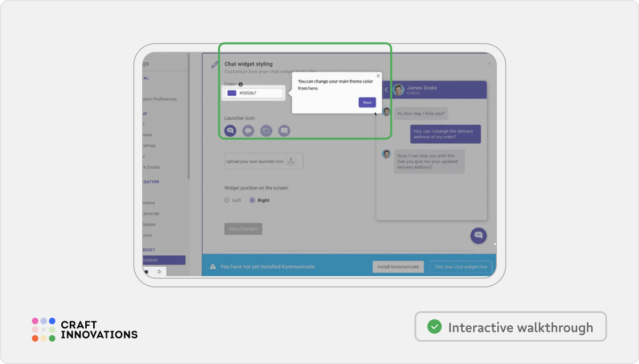Click Install Kommunicate in the banner
Image resolution: width=639 pixels, height=364 pixels.
pos(398,267)
